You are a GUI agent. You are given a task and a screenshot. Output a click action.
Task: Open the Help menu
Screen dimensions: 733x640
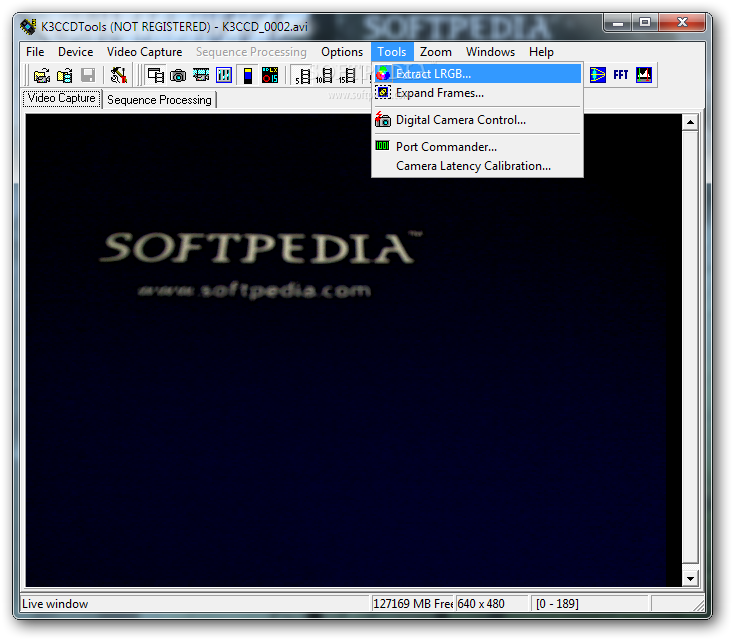541,52
